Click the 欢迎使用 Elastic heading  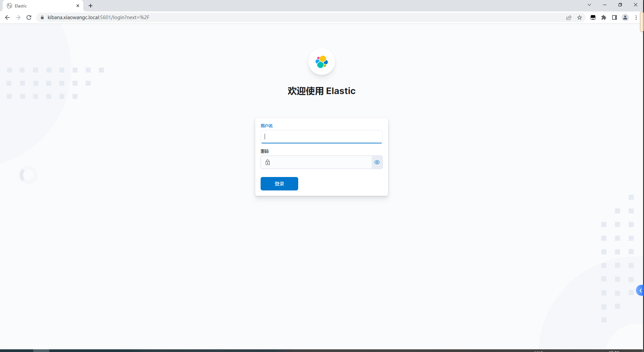(x=322, y=91)
